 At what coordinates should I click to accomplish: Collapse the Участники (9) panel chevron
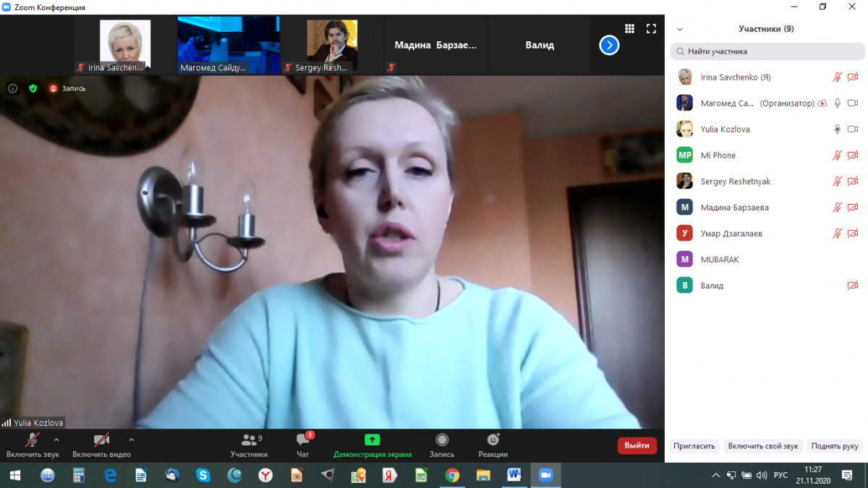pos(679,30)
